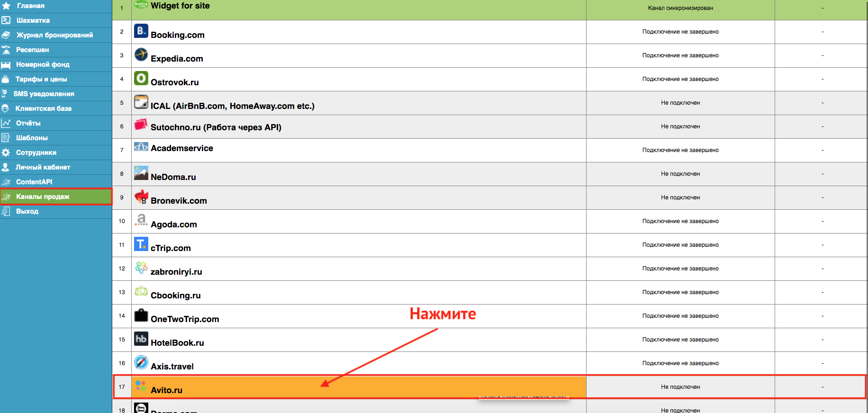Select the Axis.travel compass icon
This screenshot has width=868, height=413.
(141, 362)
